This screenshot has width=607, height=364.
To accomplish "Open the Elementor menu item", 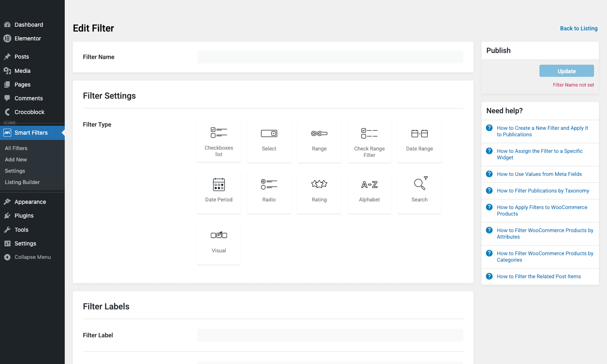I will point(32,38).
